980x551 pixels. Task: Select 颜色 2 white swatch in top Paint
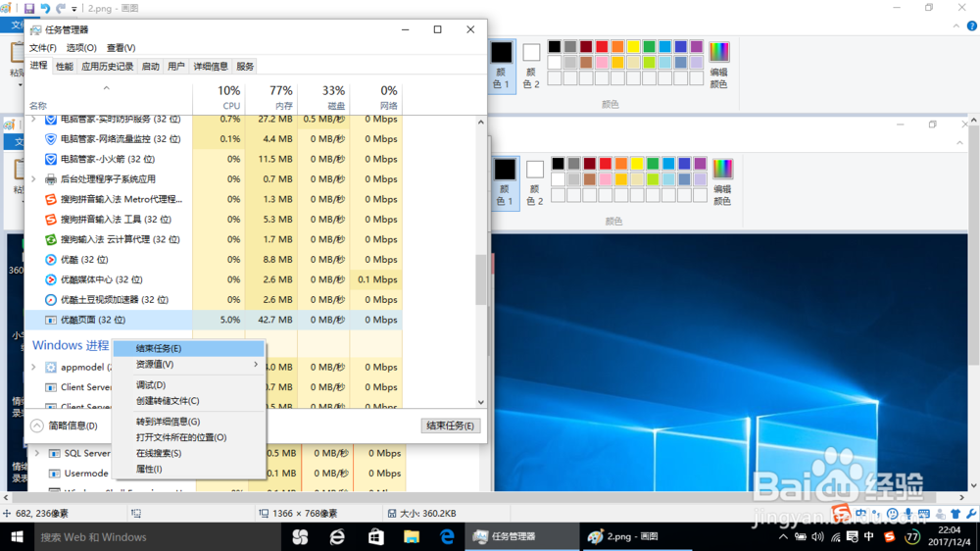[531, 66]
